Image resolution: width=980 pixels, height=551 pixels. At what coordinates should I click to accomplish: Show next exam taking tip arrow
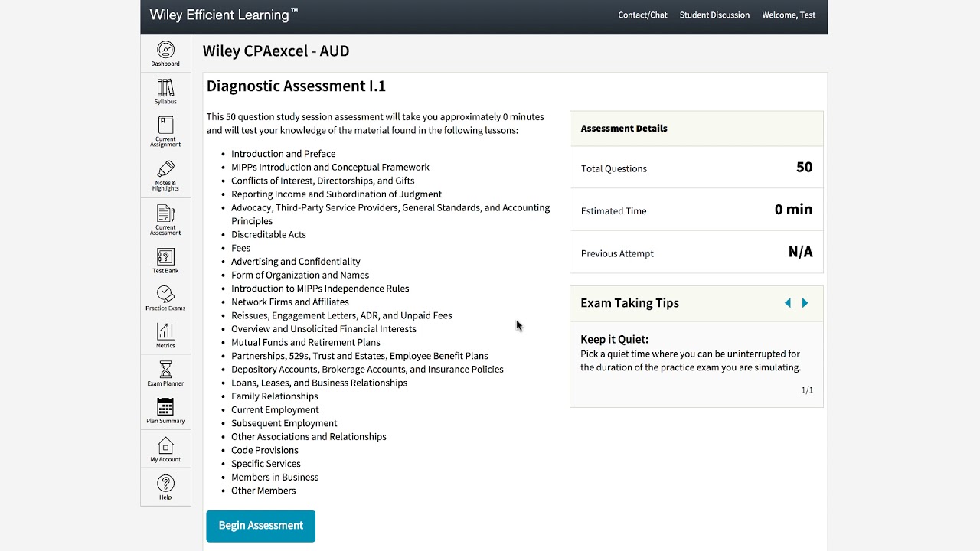(x=805, y=303)
